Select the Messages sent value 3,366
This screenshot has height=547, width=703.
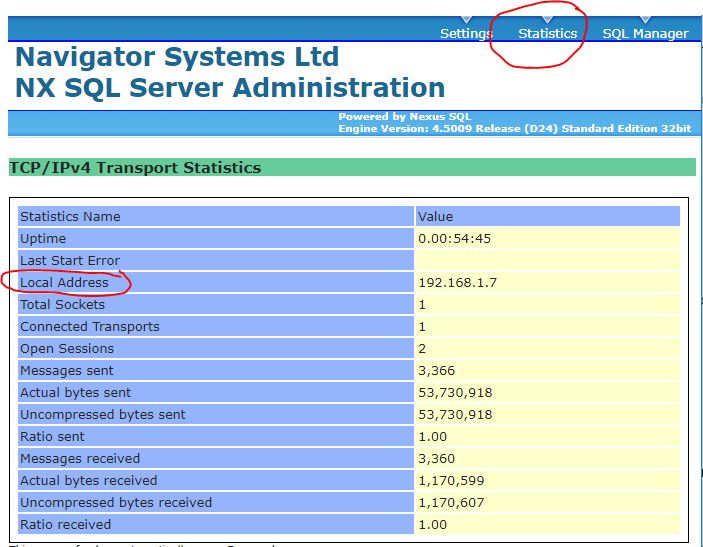(437, 370)
